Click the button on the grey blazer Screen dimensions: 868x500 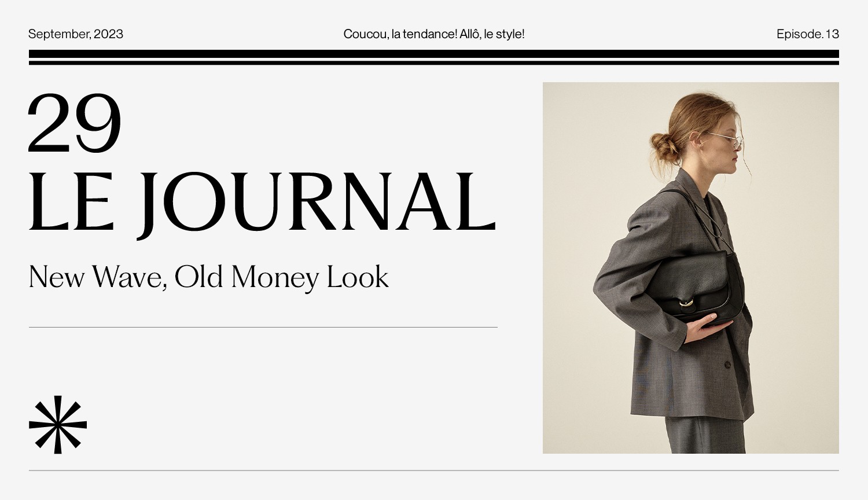pyautogui.click(x=728, y=365)
